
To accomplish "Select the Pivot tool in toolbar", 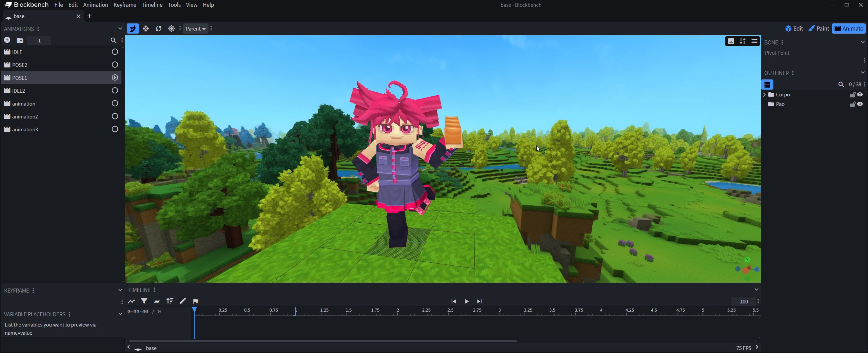I will pyautogui.click(x=172, y=29).
